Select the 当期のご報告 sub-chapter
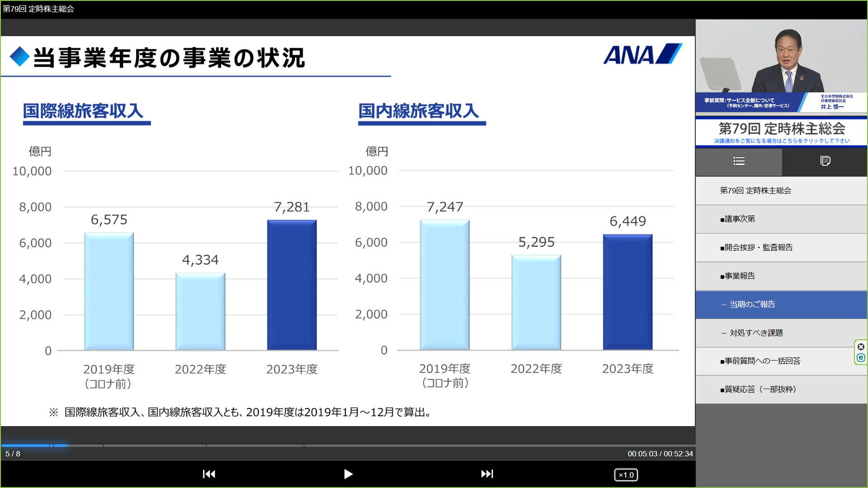The width and height of the screenshot is (868, 488). pos(752,305)
